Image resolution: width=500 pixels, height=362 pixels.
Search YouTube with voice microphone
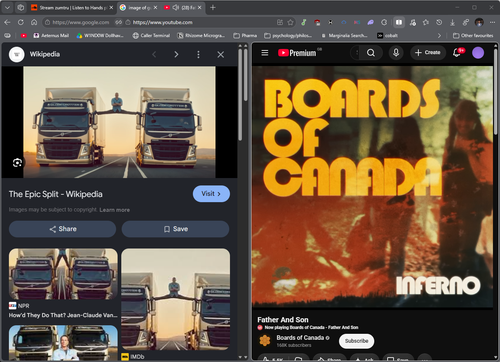point(396,53)
